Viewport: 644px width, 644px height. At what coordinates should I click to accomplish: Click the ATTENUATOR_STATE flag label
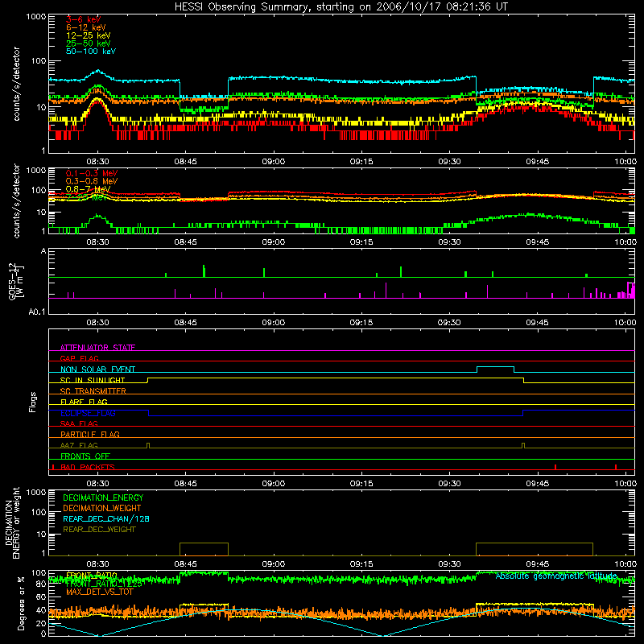(97, 348)
